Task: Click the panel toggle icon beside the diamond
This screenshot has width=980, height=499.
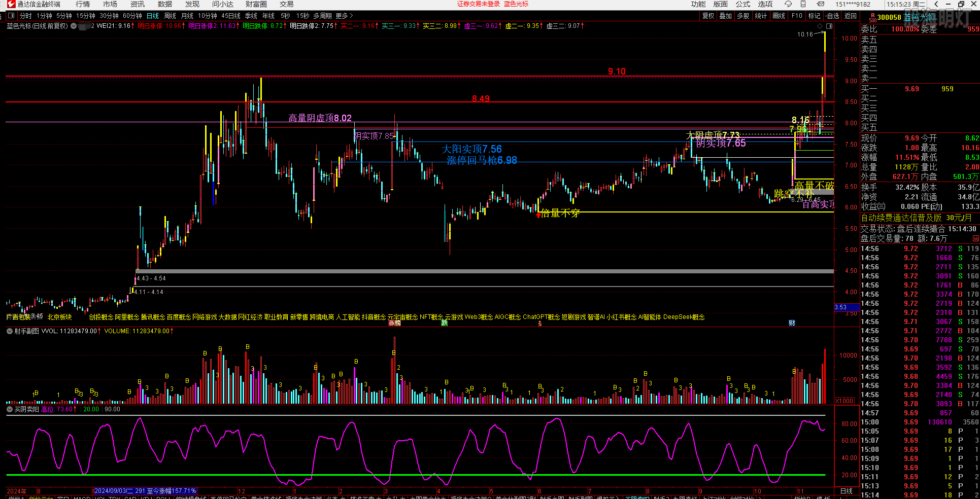Action: click(x=829, y=26)
